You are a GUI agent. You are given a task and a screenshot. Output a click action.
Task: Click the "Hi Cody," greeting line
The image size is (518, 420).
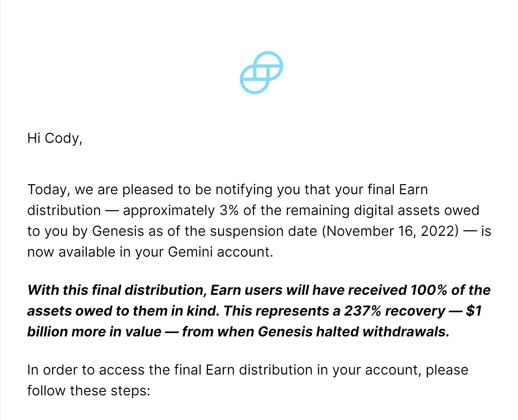coord(55,138)
